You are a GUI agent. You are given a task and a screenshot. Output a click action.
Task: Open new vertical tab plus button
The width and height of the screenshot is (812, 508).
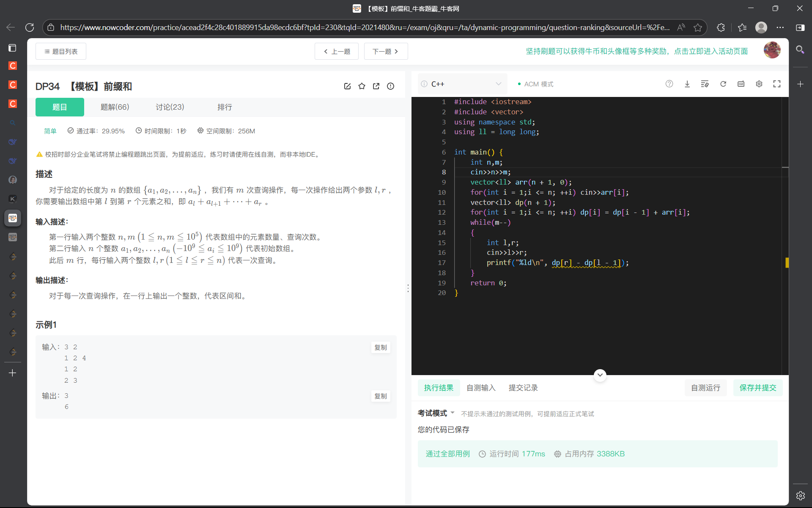[x=13, y=373]
